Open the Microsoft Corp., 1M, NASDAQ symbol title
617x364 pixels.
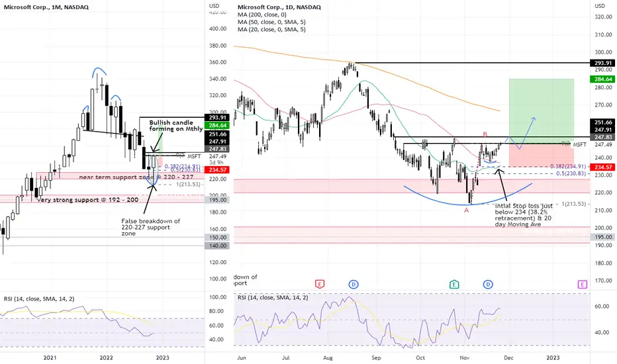46,7
